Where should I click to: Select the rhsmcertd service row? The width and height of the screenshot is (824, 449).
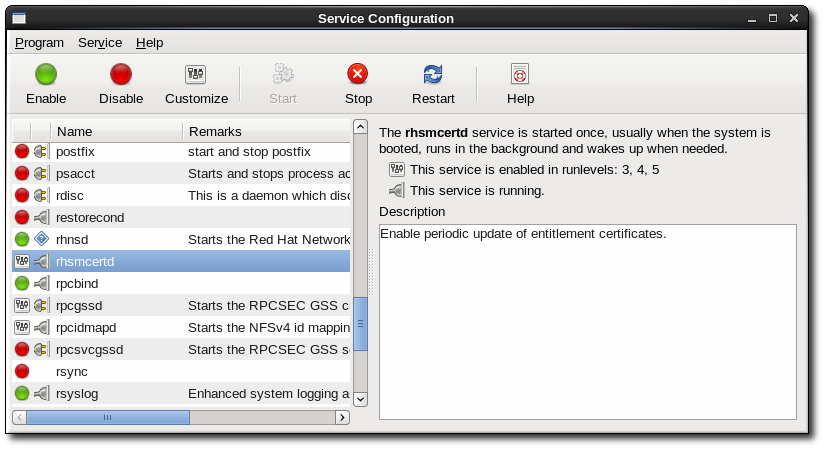click(x=181, y=261)
